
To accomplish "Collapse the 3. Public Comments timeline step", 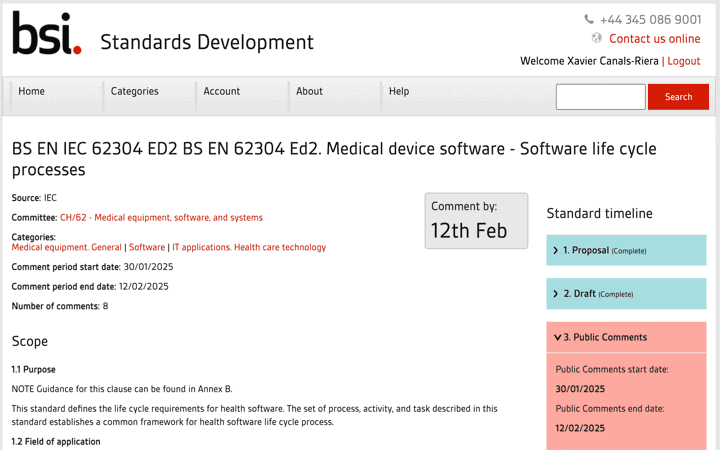I will 626,337.
